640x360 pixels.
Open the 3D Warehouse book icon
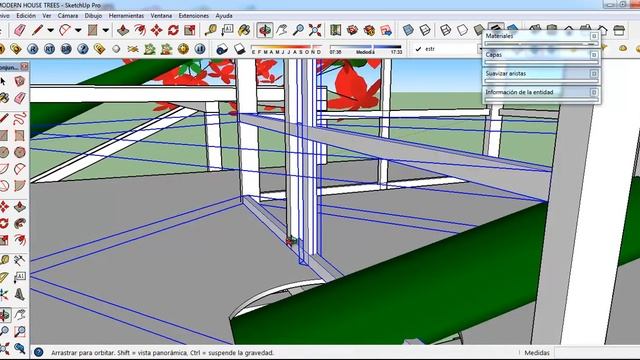tap(336, 30)
